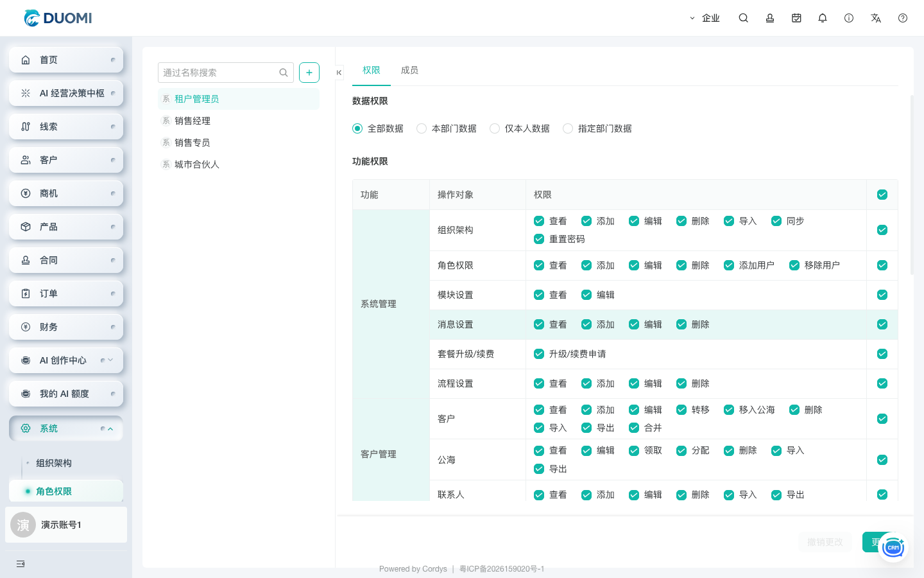Open 线索 via its sidebar icon
The image size is (924, 578).
click(26, 127)
